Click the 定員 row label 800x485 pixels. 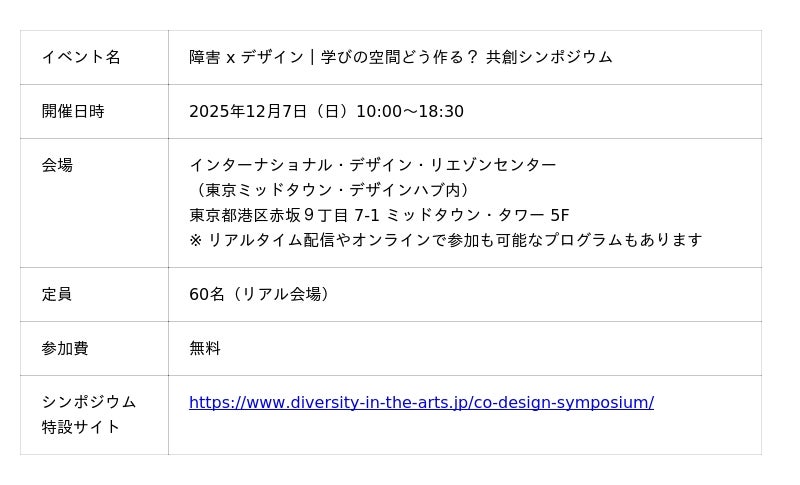(57, 294)
